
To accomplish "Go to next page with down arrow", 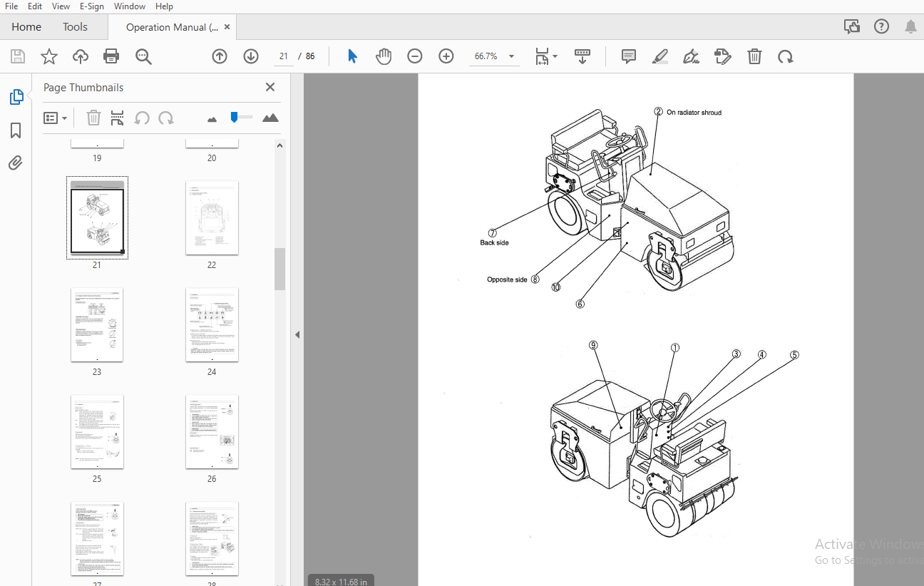I will tap(251, 56).
